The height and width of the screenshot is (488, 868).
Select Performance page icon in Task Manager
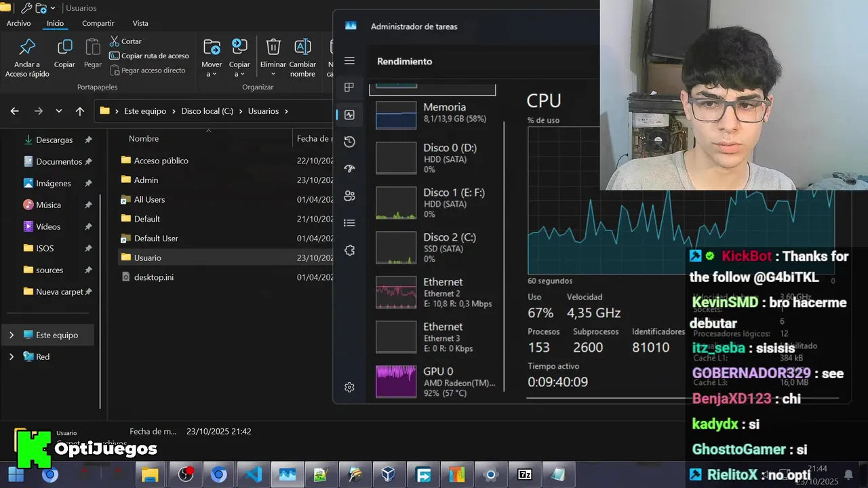tap(349, 115)
